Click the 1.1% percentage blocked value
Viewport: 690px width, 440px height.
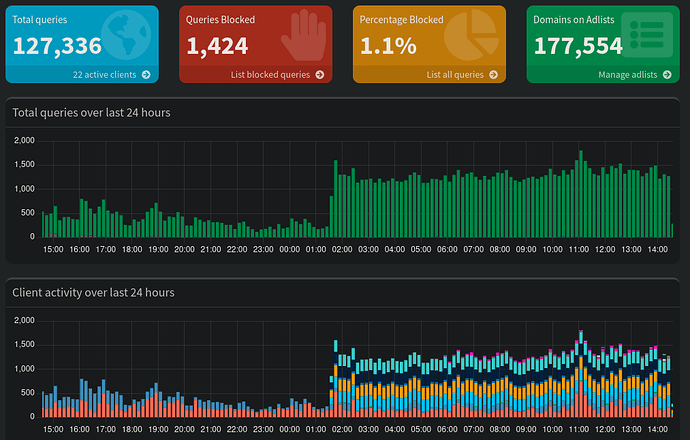point(388,46)
